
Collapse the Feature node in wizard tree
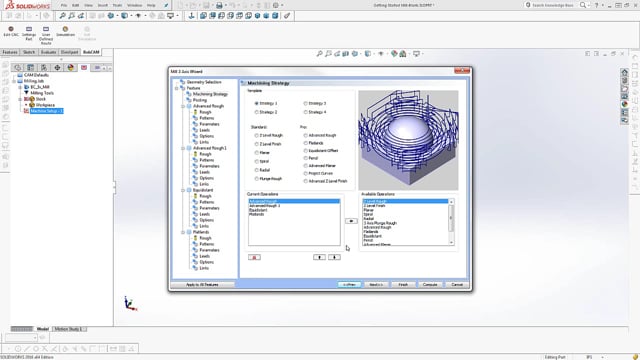coord(177,88)
